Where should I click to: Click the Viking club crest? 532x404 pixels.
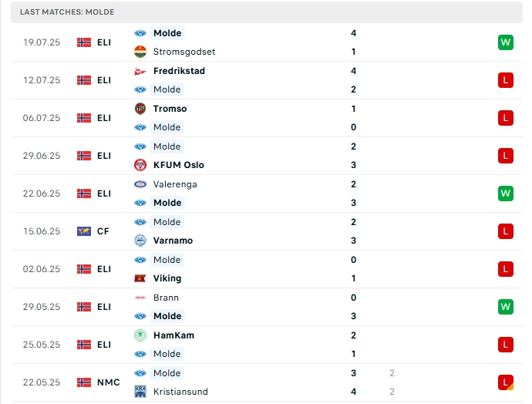click(x=140, y=278)
